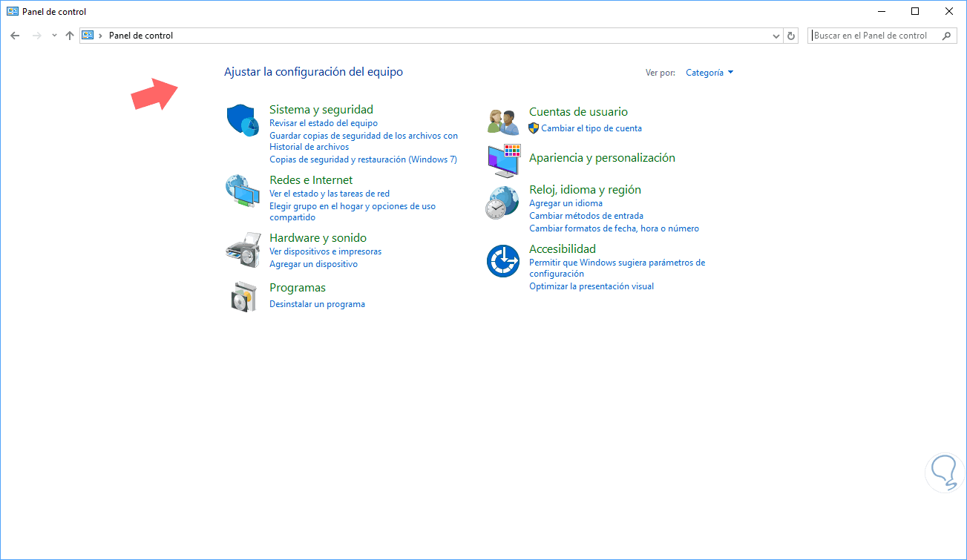Screen dimensions: 967x560
Task: Expand the address bar history dropdown
Action: coord(776,36)
